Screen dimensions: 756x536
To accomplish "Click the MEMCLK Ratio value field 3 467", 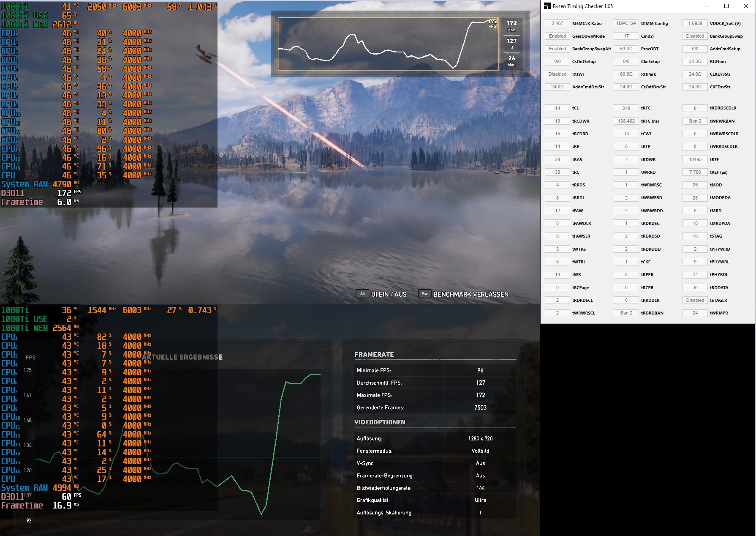I will tap(557, 24).
